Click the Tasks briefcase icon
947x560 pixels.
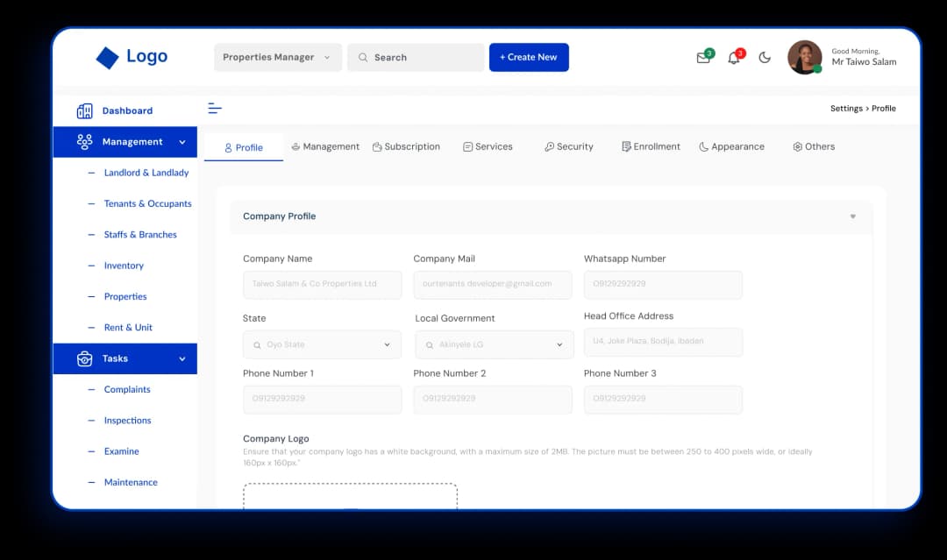click(85, 358)
